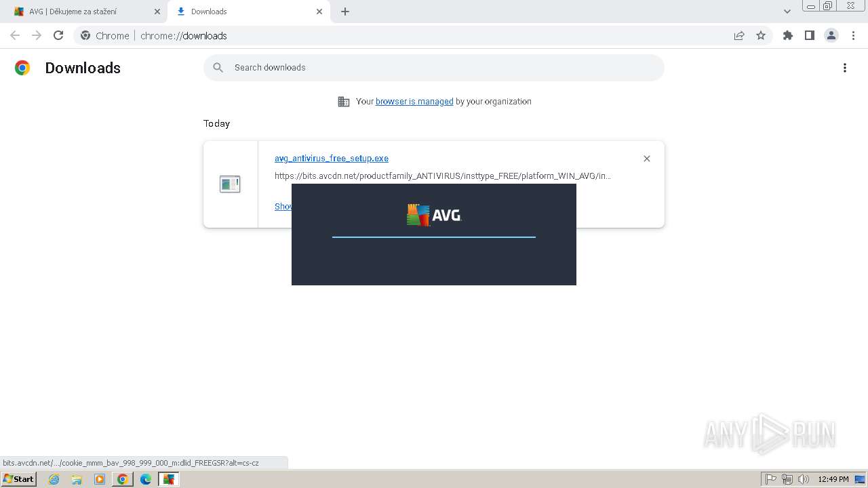Click the Search downloads field
The height and width of the screenshot is (488, 868).
tap(434, 68)
